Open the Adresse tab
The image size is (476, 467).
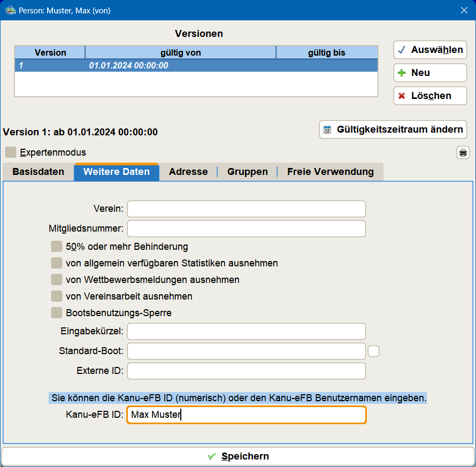(188, 172)
